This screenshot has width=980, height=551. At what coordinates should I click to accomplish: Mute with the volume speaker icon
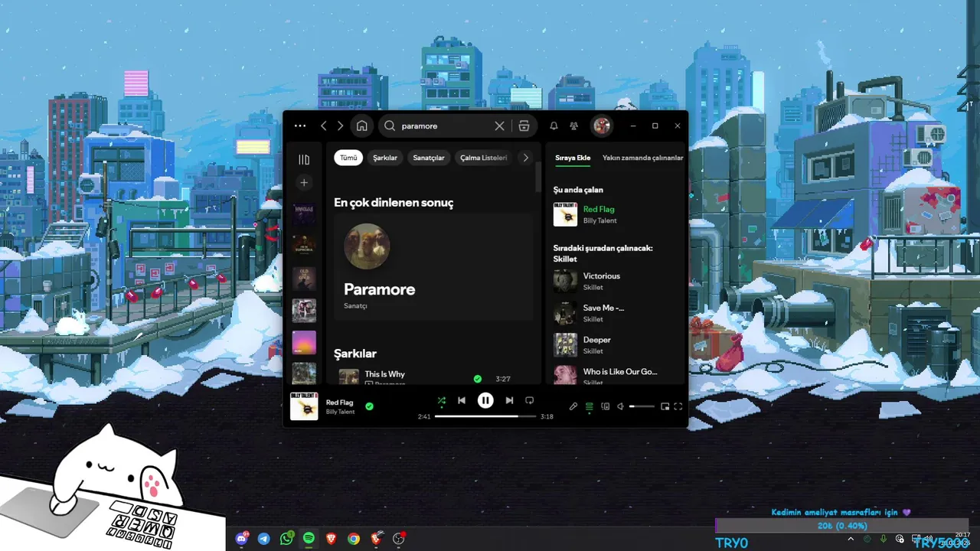pyautogui.click(x=621, y=406)
